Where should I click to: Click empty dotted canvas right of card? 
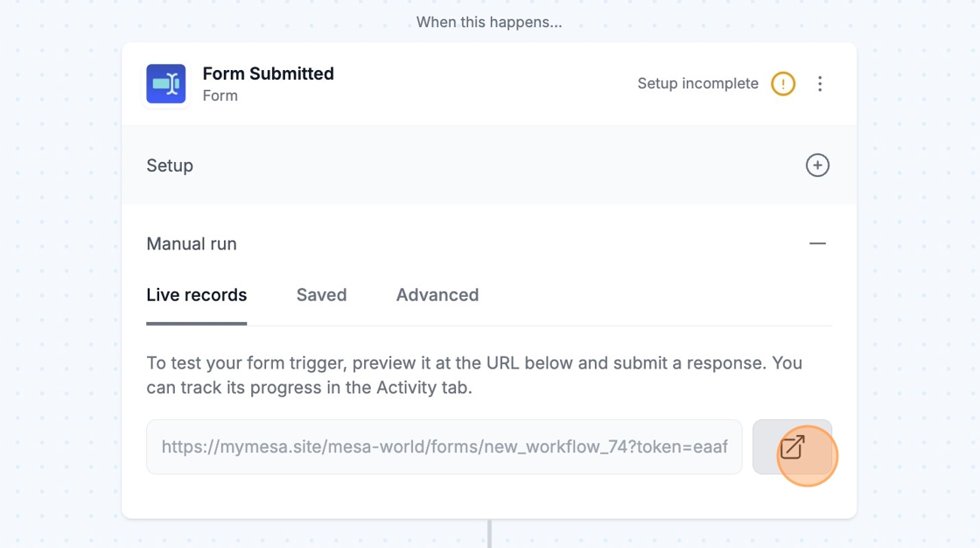pos(919,280)
